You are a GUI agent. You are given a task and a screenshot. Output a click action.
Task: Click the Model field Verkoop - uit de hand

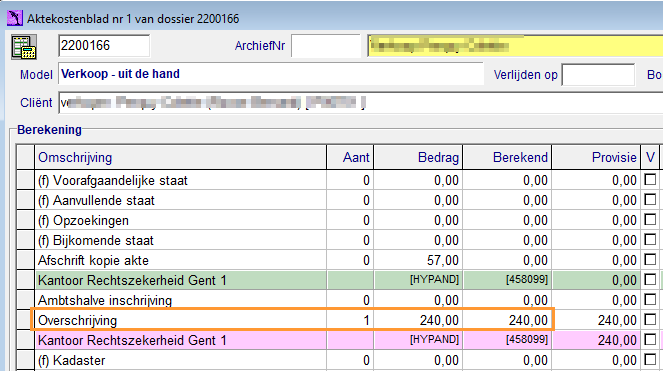[x=271, y=74]
